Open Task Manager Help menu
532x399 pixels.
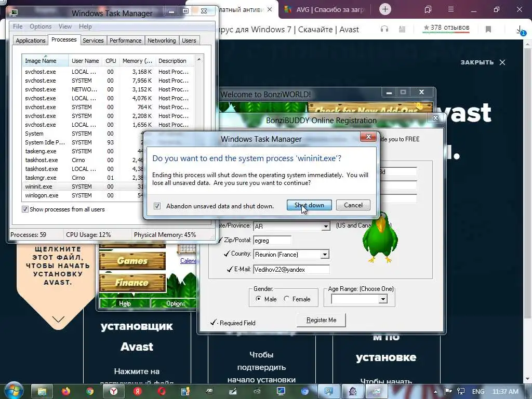85,26
